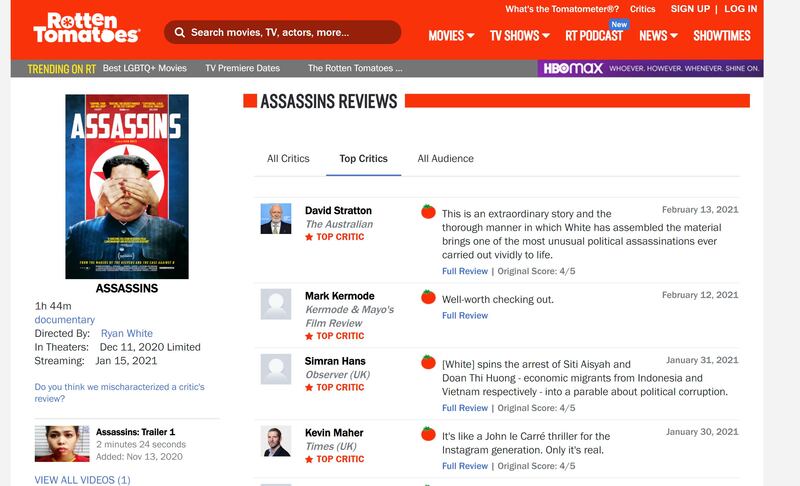This screenshot has height=486, width=800.
Task: Open the documentary genre link
Action: point(65,320)
